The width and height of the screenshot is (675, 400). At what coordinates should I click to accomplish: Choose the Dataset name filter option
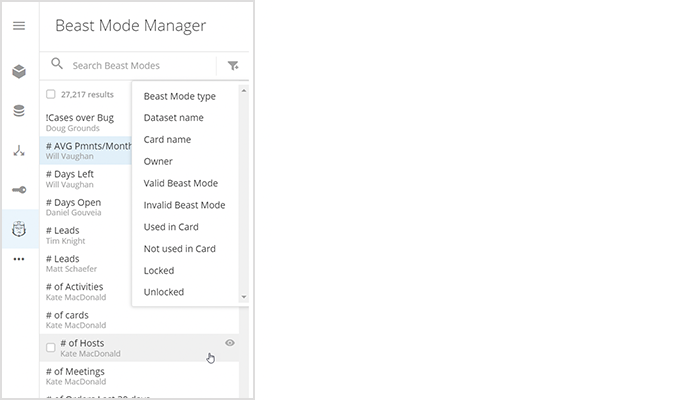[x=173, y=118]
